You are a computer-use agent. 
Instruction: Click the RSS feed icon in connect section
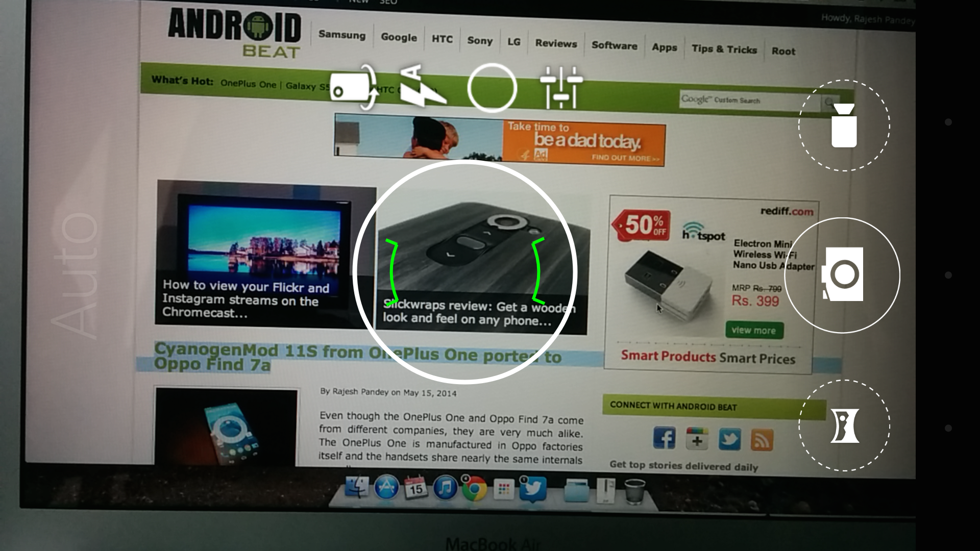pyautogui.click(x=761, y=439)
